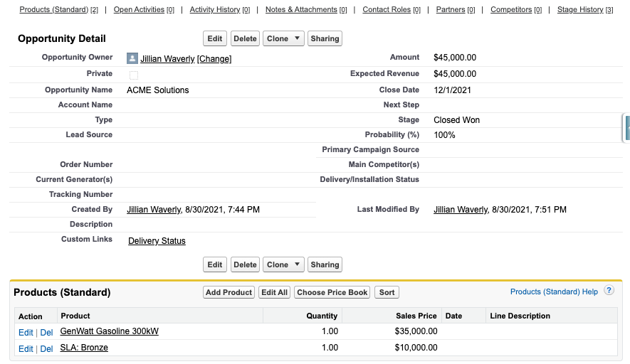The height and width of the screenshot is (364, 630).
Task: Click the Opportunity Detail heading
Action: click(62, 38)
